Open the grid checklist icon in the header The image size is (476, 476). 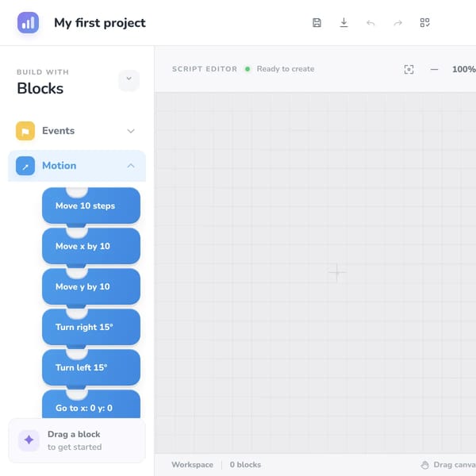click(424, 23)
